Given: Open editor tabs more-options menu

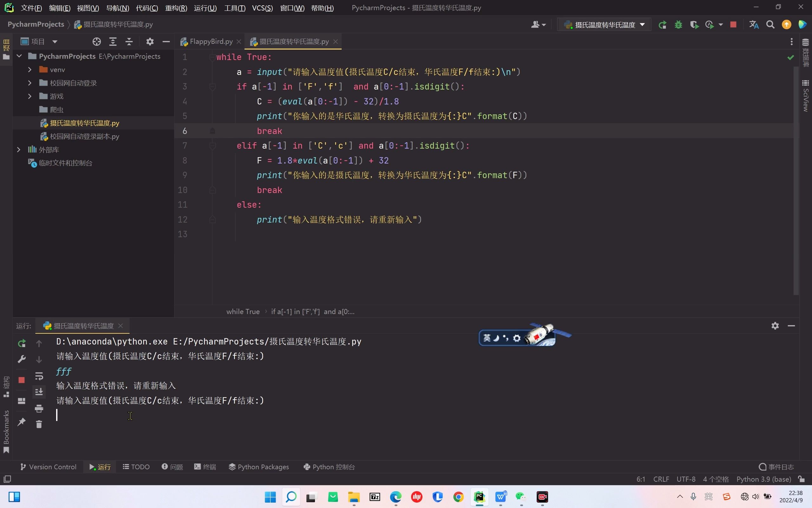Looking at the screenshot, I should click(791, 42).
